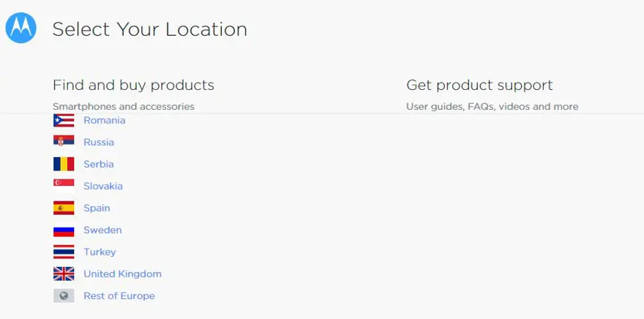Viewport: 644px width, 319px height.
Task: Click the flag icon beside Spain
Action: (64, 208)
